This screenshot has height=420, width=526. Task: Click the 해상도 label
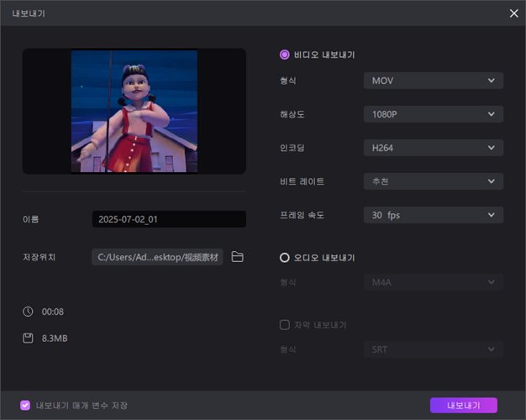coord(292,114)
